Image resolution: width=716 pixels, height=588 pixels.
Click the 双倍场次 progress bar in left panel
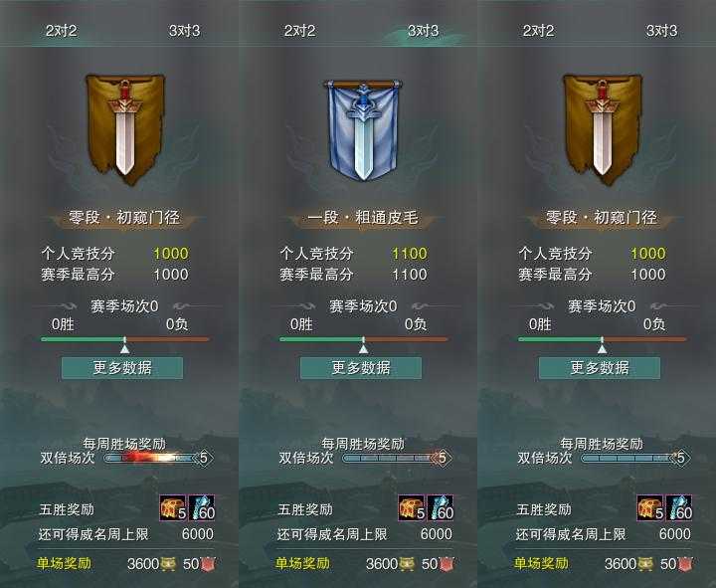(x=158, y=458)
